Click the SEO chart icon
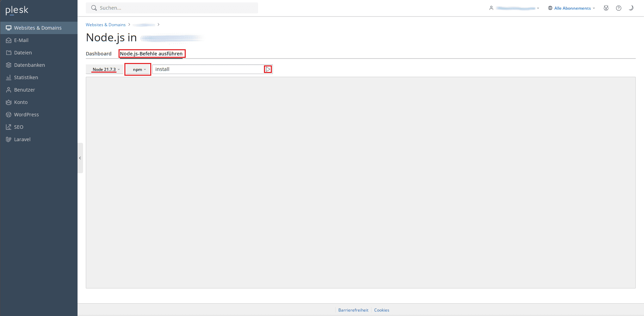644x316 pixels. point(9,127)
